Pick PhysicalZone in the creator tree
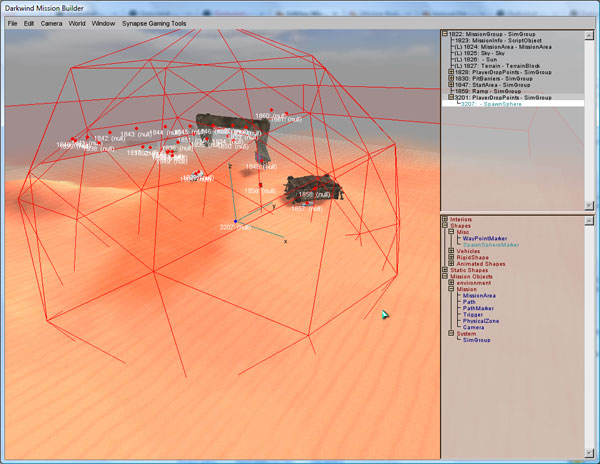This screenshot has width=600, height=464. coord(483,321)
